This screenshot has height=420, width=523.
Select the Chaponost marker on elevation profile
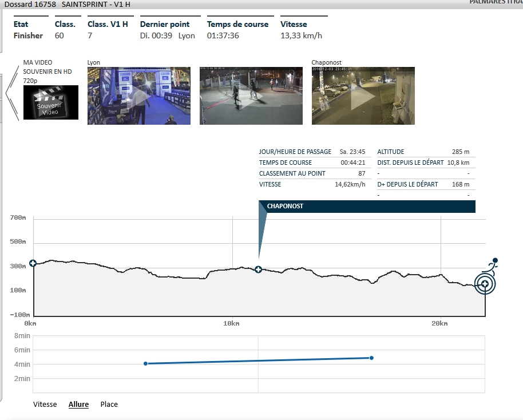[x=258, y=270]
